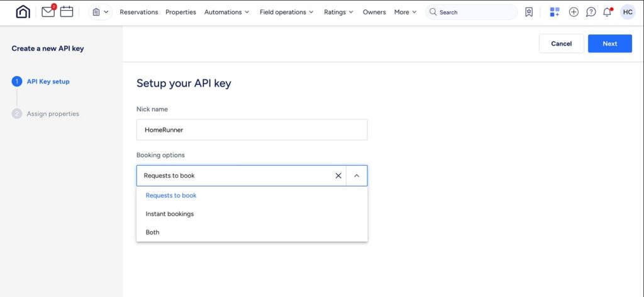Open the bookmark star icon

click(x=529, y=13)
